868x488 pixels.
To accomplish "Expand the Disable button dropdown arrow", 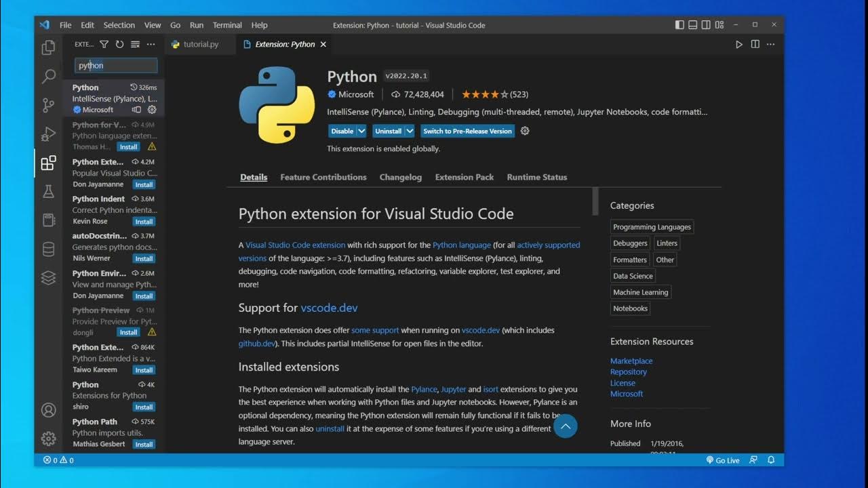I will pos(361,131).
